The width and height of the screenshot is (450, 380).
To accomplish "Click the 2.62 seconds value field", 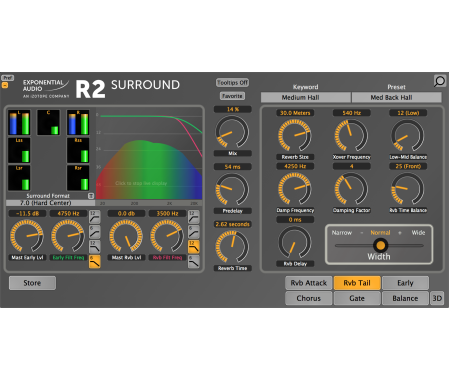I will (x=232, y=224).
